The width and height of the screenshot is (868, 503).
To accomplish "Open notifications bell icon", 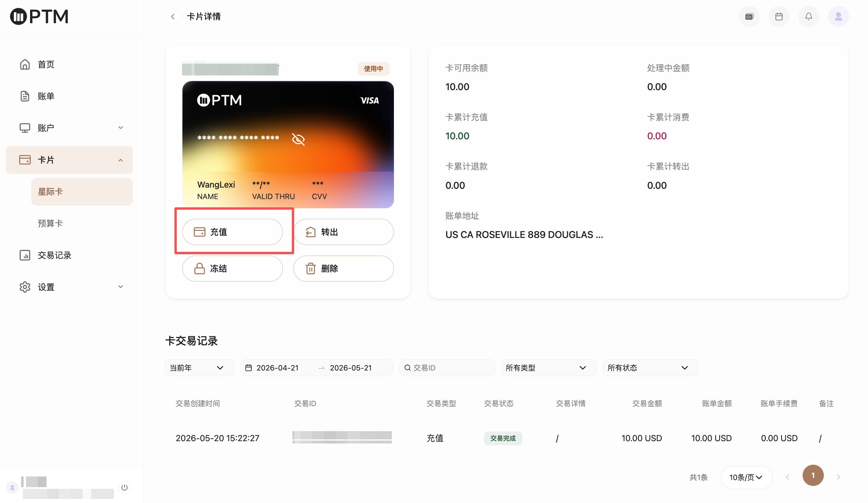I will (808, 16).
